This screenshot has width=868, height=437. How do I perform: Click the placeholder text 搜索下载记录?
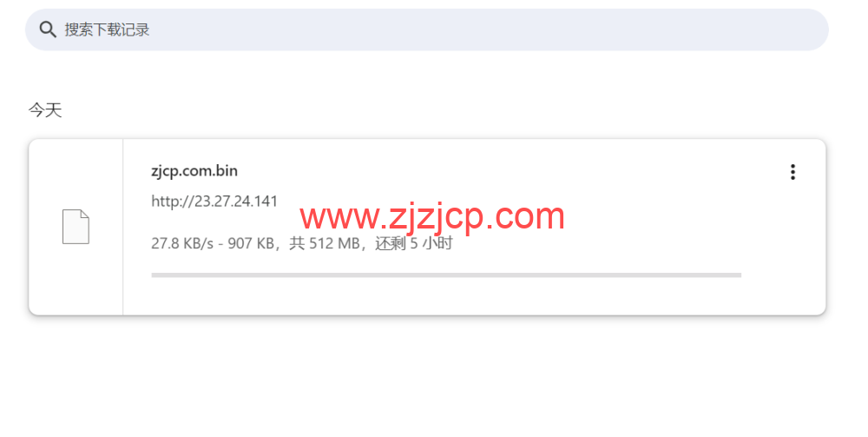click(x=107, y=30)
